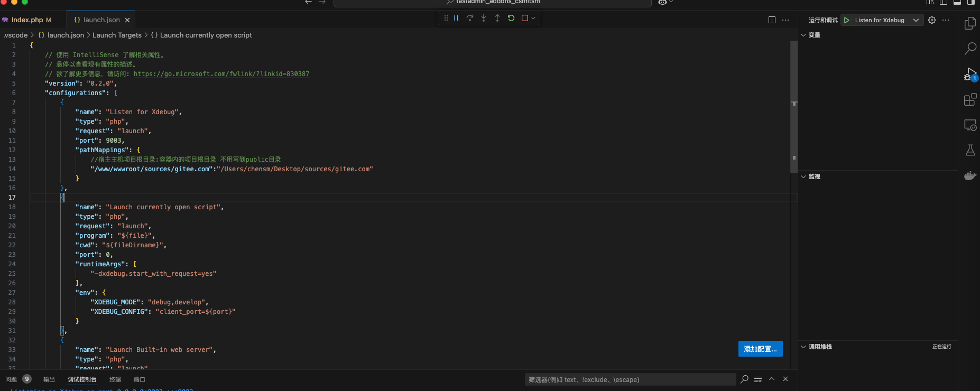This screenshot has height=391, width=980.
Task: Open Run and Debug views ellipsis menu
Action: [946, 20]
